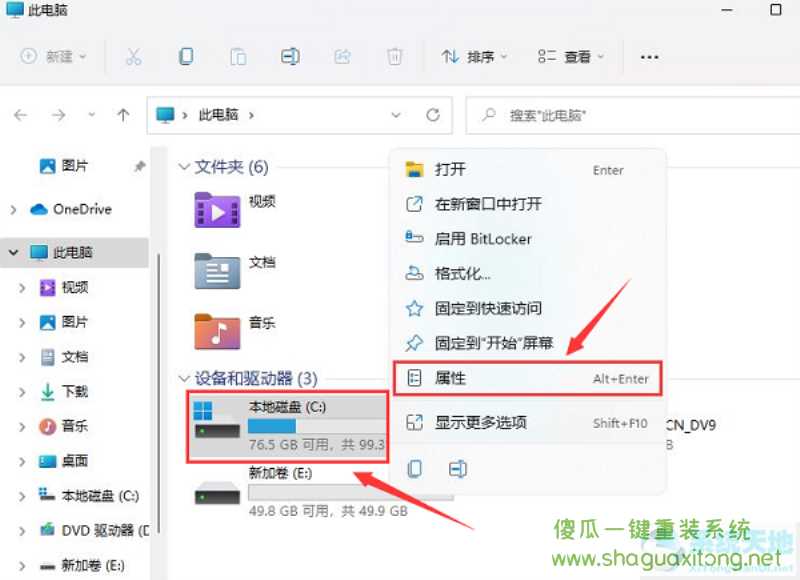The image size is (800, 580).
Task: Select Local Disk (C:) drive in main pane
Action: coord(287,427)
